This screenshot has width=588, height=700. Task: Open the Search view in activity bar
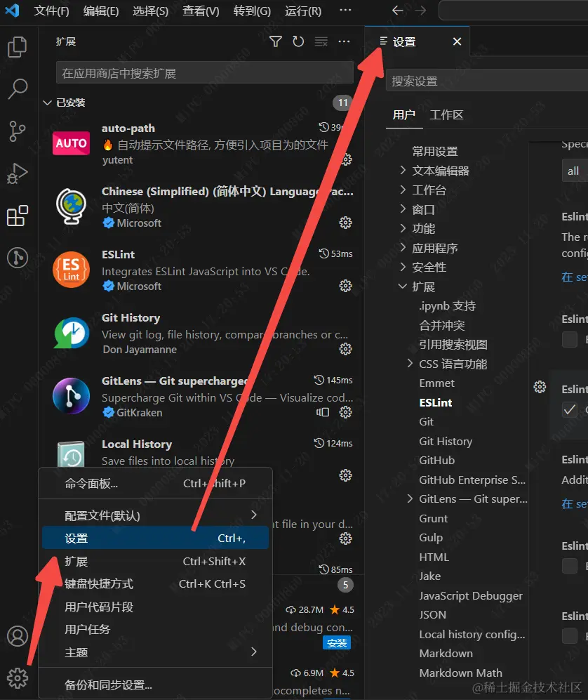pos(18,89)
